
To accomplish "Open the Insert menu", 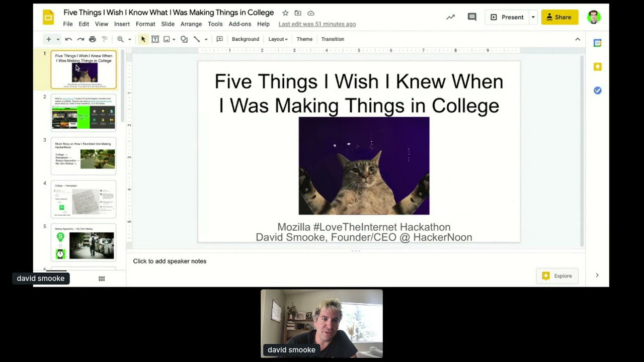I will [122, 24].
